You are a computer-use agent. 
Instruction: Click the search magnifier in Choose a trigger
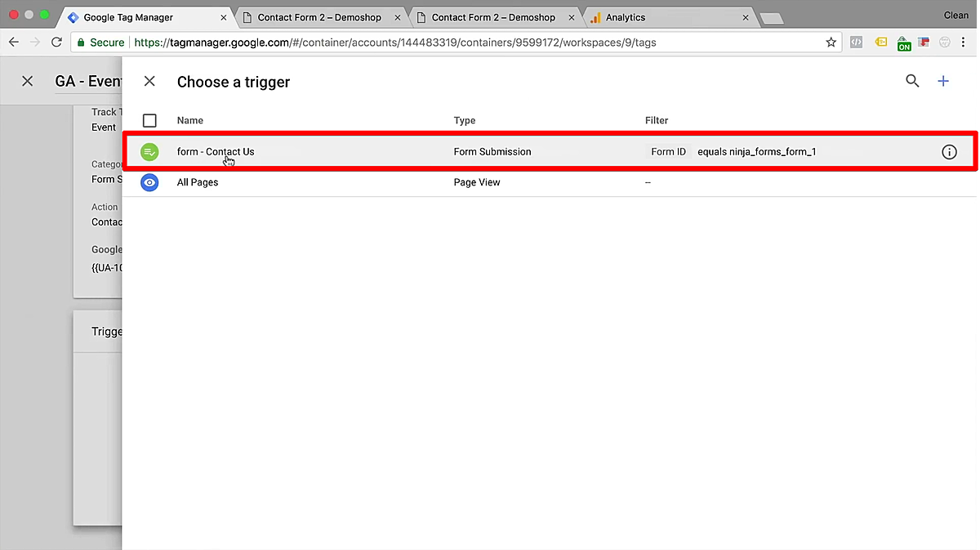[912, 81]
